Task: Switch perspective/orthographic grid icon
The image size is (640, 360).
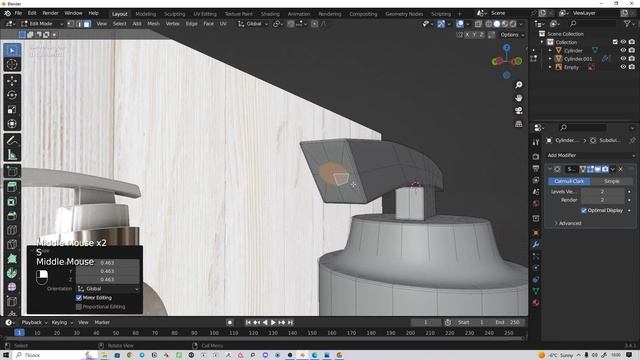Action: [518, 124]
